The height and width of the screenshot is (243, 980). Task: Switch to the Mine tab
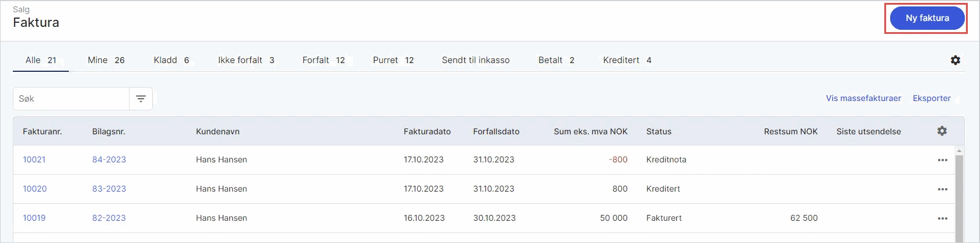click(106, 60)
